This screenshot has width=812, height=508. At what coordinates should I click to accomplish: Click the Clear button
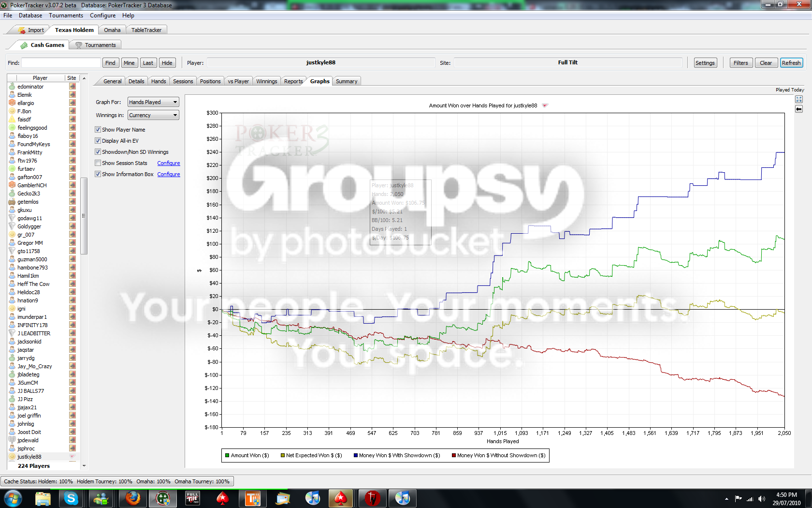coord(766,63)
